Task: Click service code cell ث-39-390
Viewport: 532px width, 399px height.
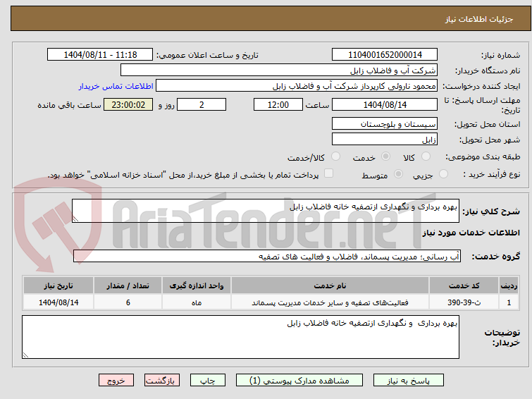Action: click(464, 302)
